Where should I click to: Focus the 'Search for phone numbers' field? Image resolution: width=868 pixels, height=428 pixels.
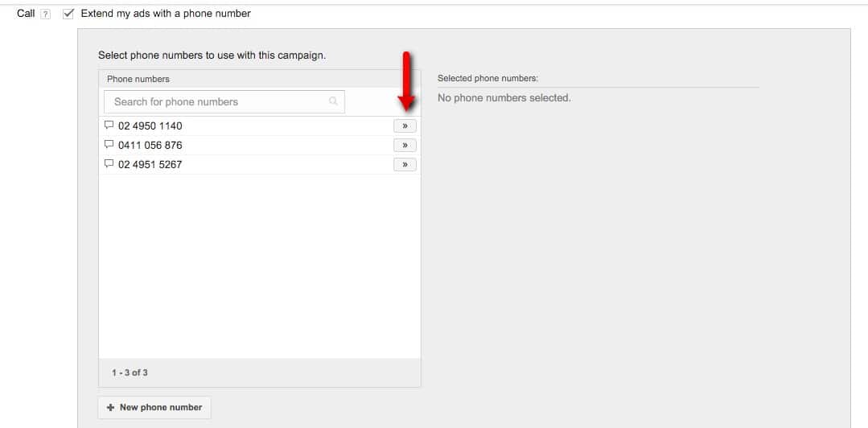[x=224, y=102]
